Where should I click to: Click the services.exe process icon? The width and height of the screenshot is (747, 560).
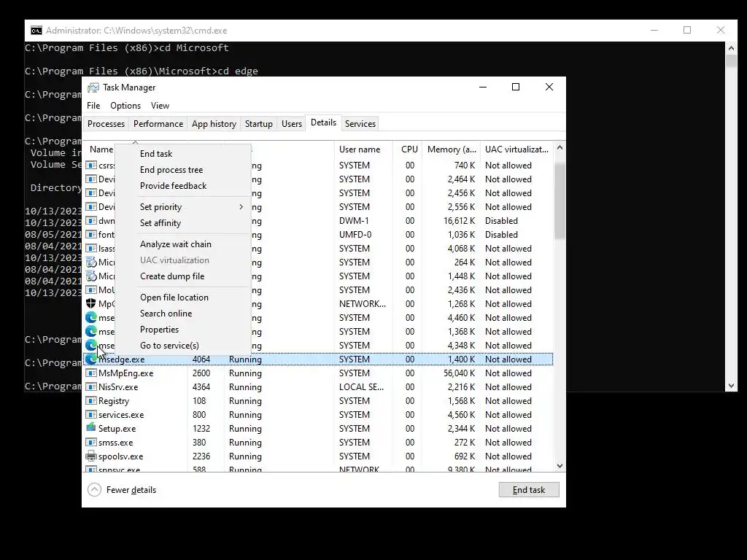(x=91, y=415)
